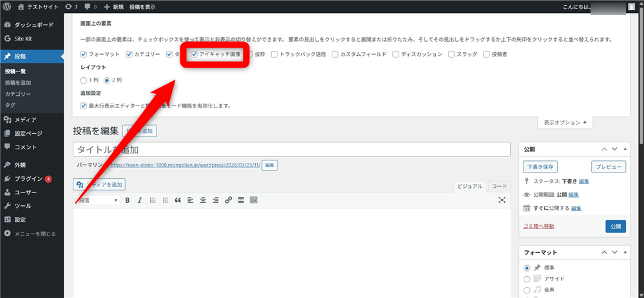Screen dimensions: 644x298
Task: Open コメント in the sidebar
Action: click(32, 147)
